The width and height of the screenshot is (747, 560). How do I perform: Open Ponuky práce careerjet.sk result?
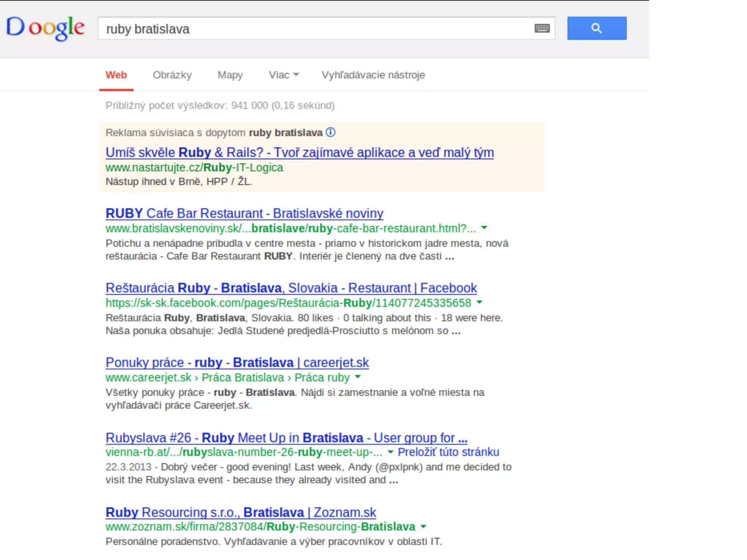pos(237,362)
